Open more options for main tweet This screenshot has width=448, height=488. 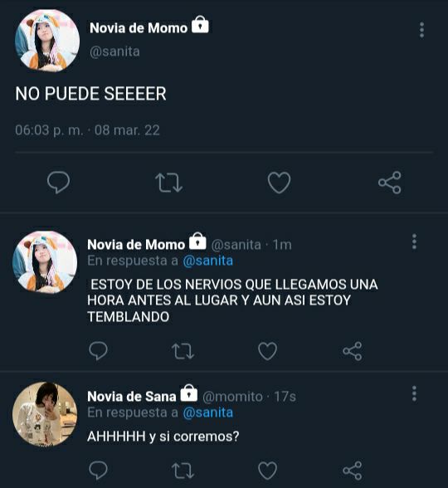(x=421, y=30)
